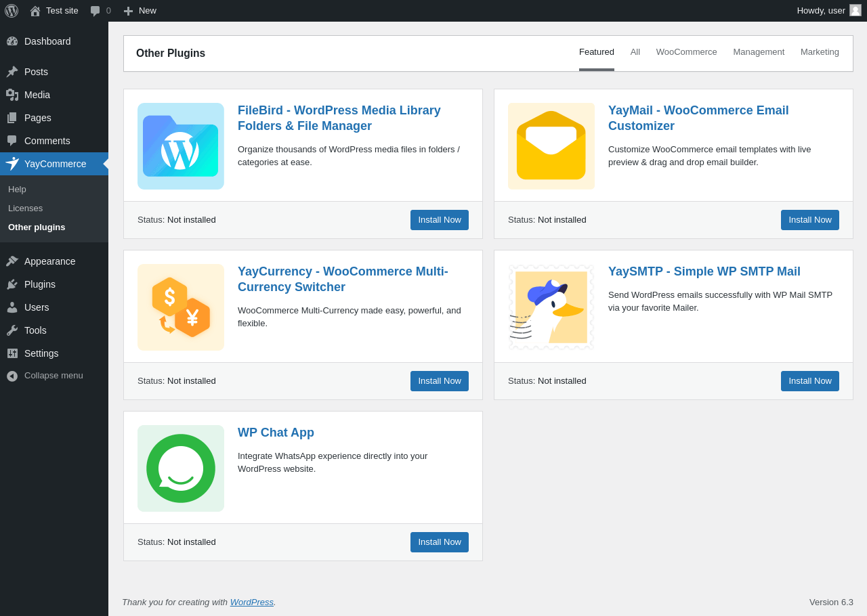Install the YaySMTP plugin
Screen dimensions: 867x616
[810, 381]
